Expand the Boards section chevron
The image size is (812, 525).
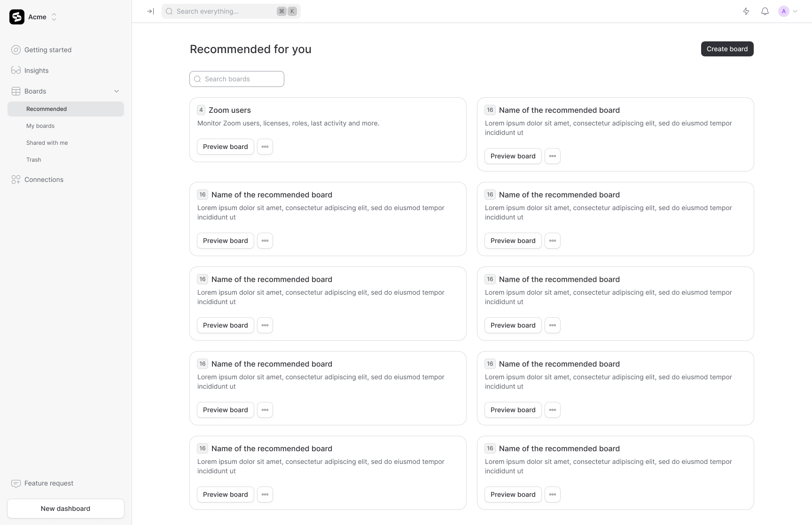point(117,91)
